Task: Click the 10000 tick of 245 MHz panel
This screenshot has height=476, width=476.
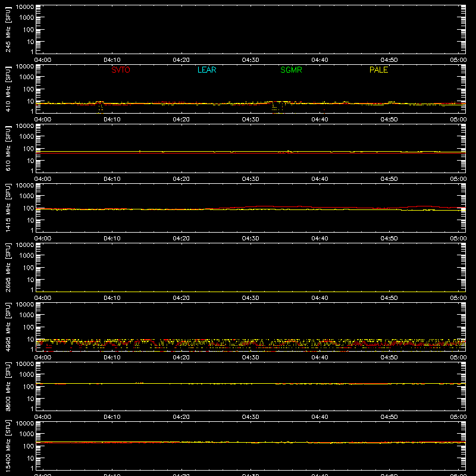Action: (25, 7)
